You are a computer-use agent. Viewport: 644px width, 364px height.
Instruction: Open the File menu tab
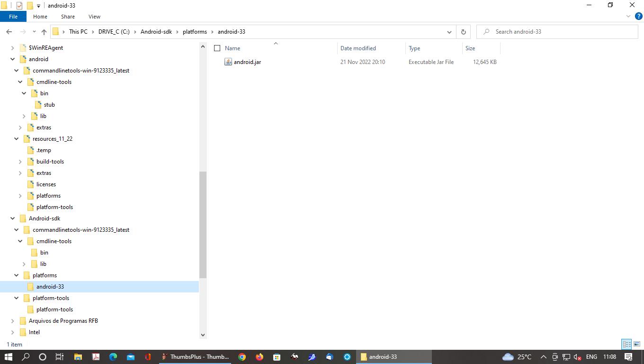[x=13, y=17]
